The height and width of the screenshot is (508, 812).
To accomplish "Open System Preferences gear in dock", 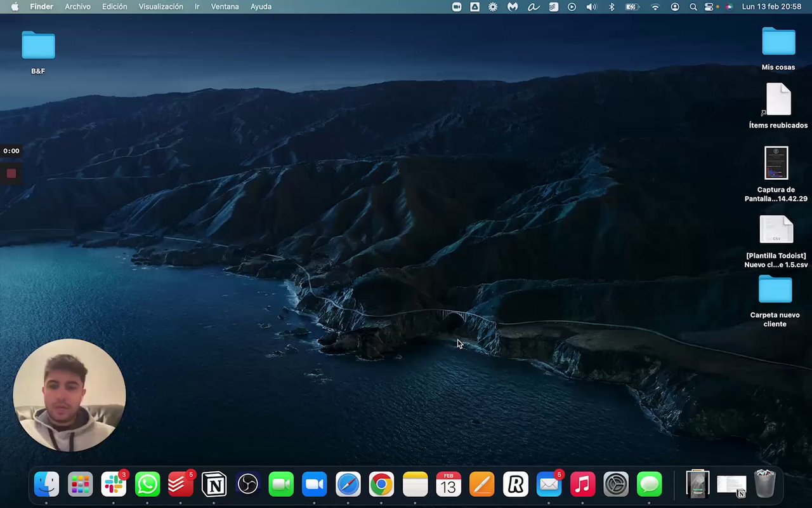I will (x=615, y=485).
